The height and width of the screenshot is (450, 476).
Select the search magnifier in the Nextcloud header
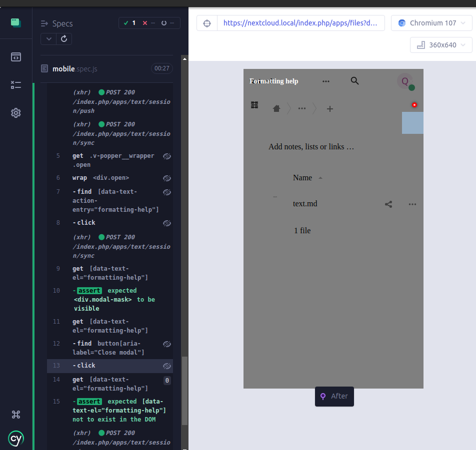(354, 80)
